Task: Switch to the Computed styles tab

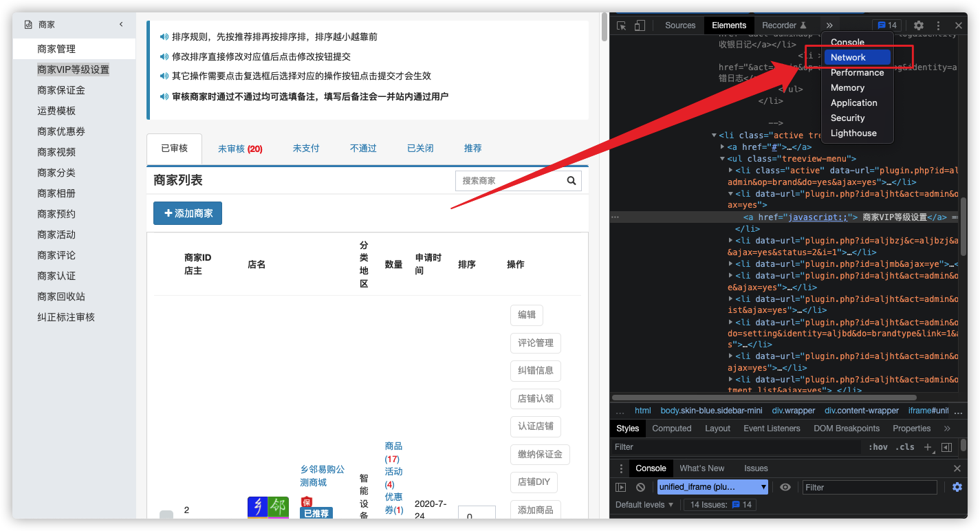Action: 672,429
